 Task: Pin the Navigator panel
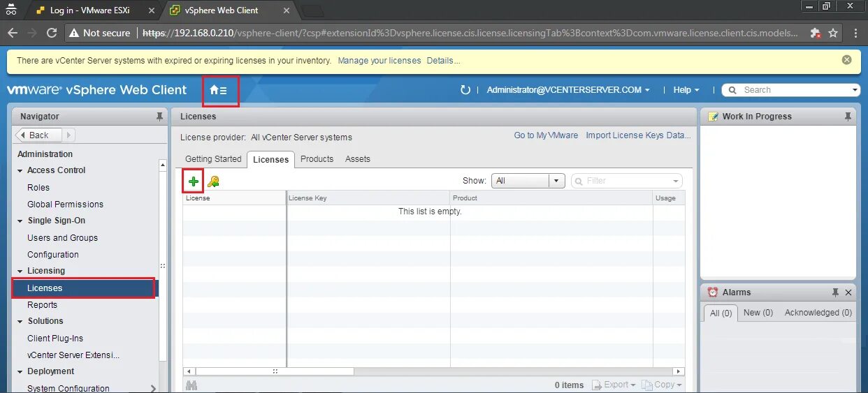click(x=159, y=117)
